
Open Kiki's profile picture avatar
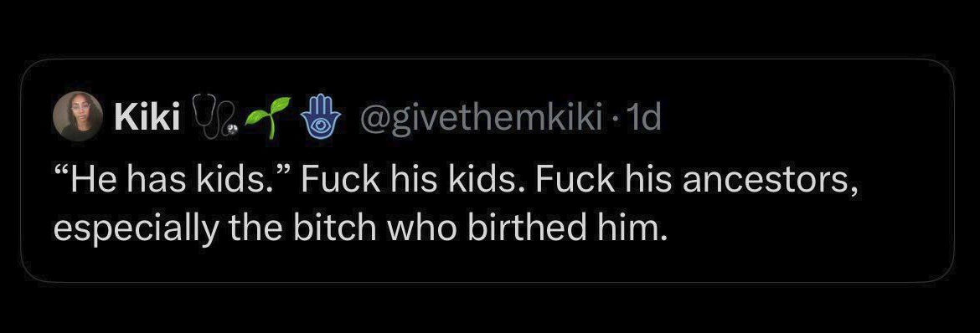click(78, 115)
